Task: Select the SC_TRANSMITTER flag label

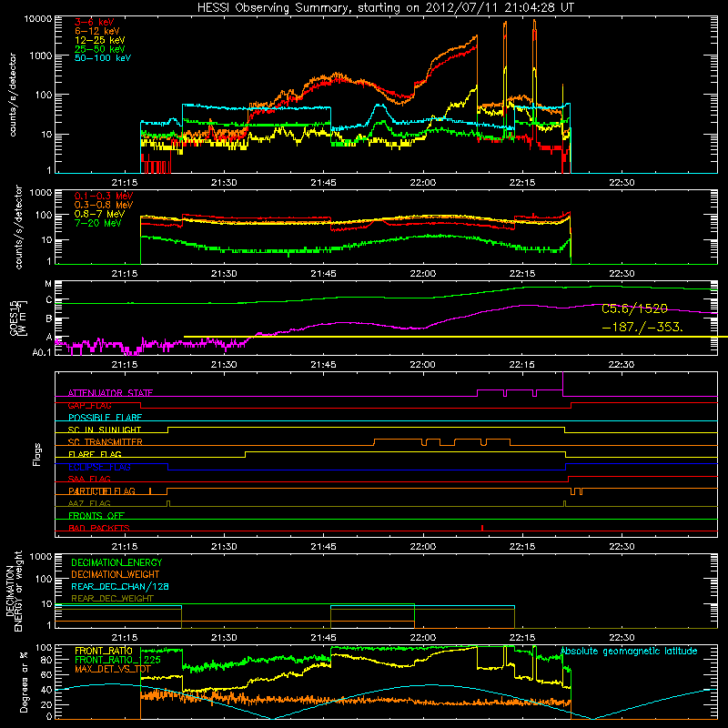Action: point(106,442)
